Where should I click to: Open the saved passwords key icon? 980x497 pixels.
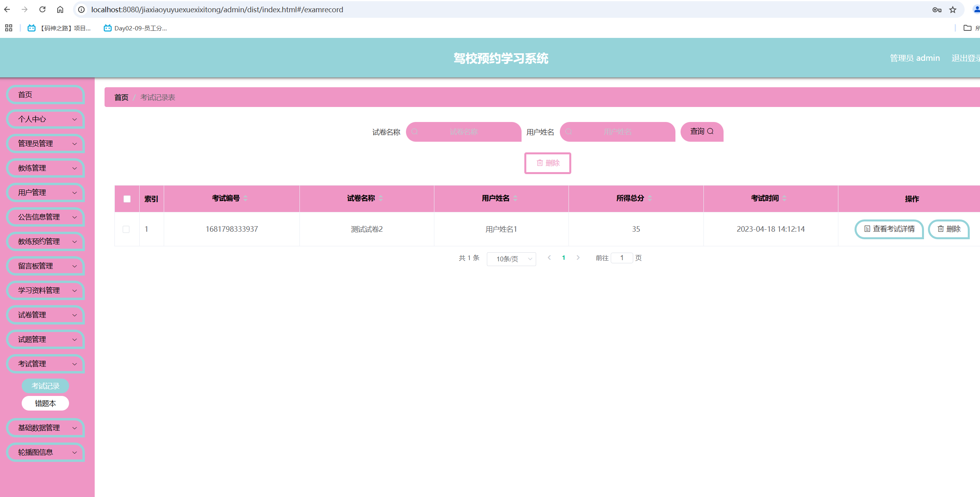[x=937, y=9]
